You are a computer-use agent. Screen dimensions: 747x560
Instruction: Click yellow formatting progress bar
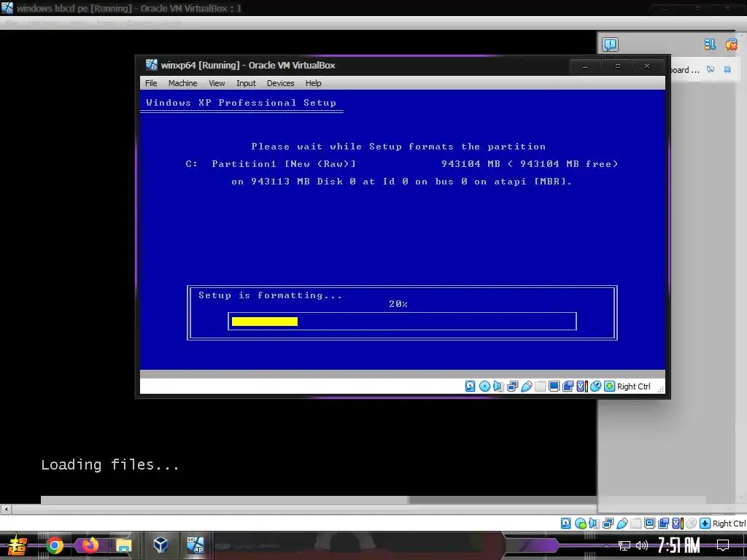pos(264,322)
